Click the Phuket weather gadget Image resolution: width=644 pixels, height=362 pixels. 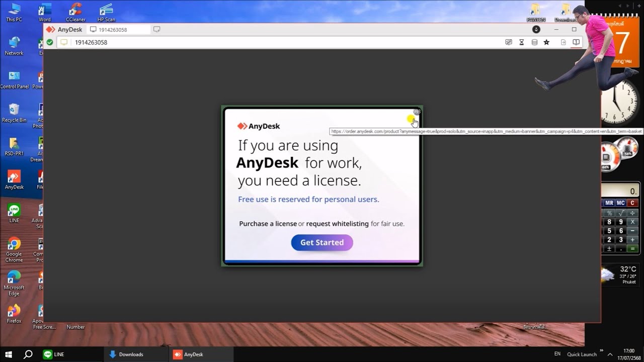[x=620, y=275]
